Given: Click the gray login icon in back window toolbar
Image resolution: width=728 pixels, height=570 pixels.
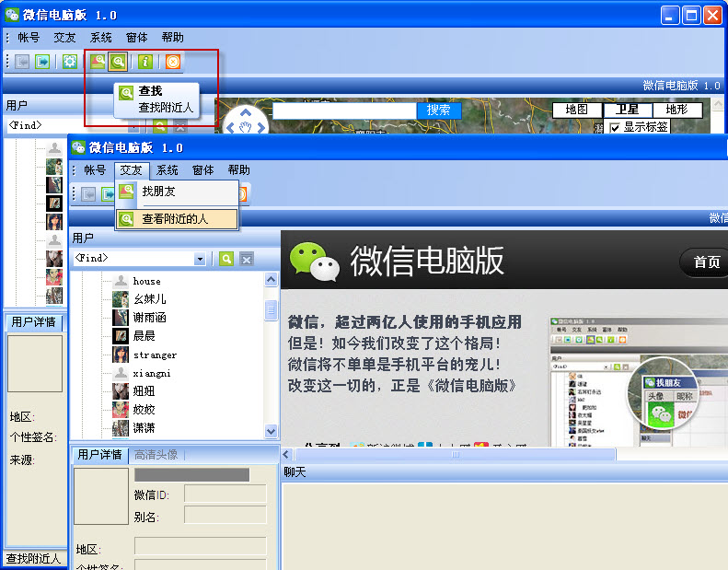Looking at the screenshot, I should click(22, 62).
